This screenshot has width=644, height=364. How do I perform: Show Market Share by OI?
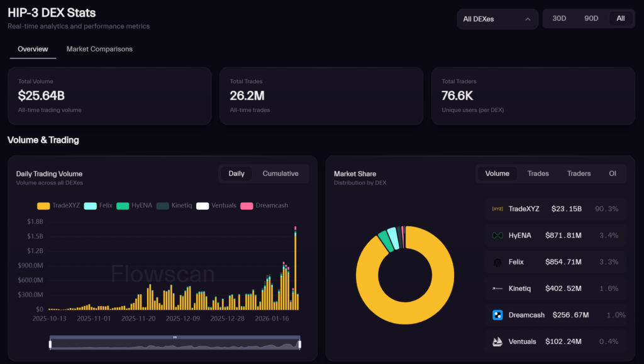point(612,174)
